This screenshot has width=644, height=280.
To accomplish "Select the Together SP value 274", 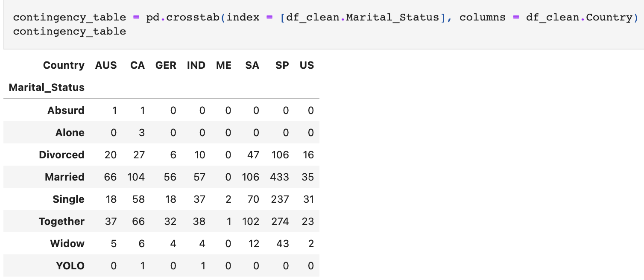I will click(x=280, y=222).
